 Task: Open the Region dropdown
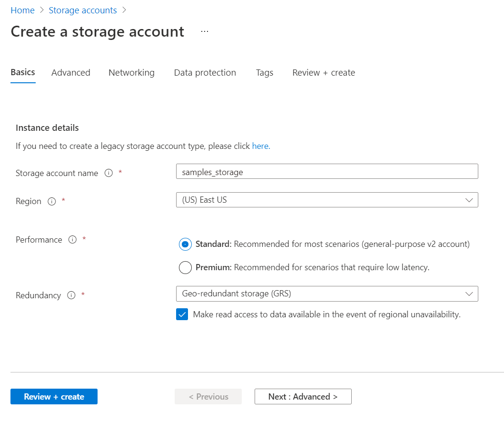pyautogui.click(x=327, y=200)
